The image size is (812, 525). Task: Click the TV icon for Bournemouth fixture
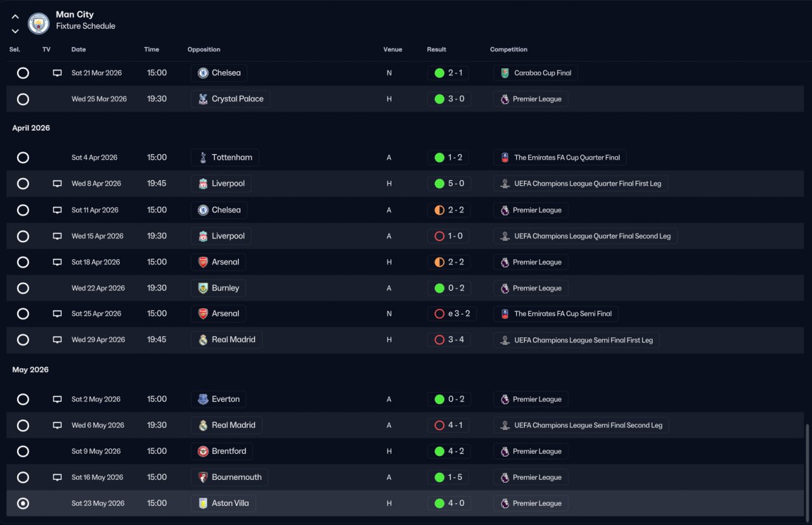(x=57, y=477)
